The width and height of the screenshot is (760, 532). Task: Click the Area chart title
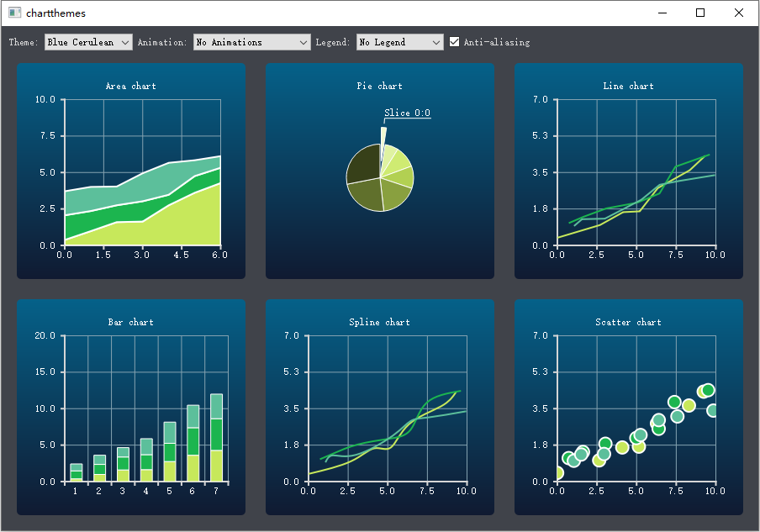(x=130, y=86)
